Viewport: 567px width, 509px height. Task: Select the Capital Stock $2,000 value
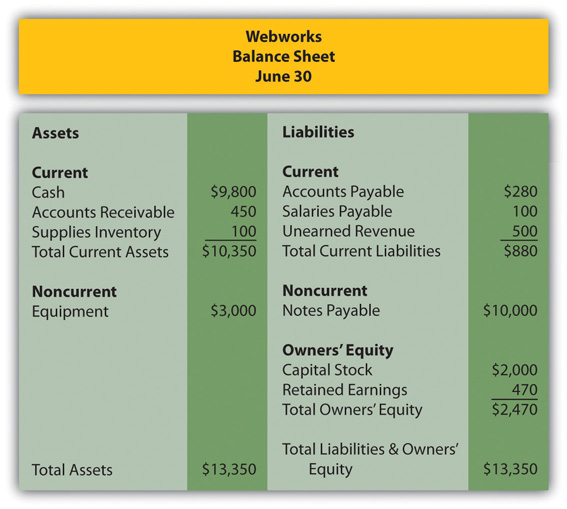pos(515,370)
